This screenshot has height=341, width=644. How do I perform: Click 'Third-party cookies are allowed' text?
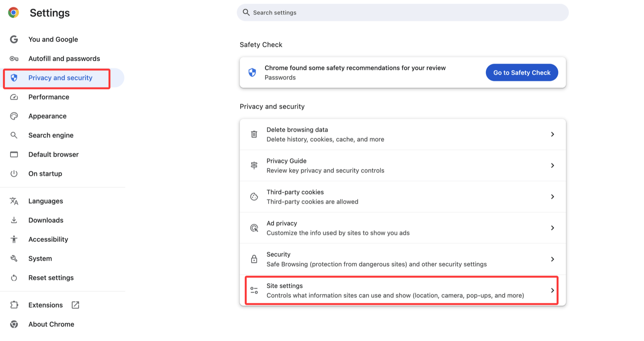click(312, 202)
